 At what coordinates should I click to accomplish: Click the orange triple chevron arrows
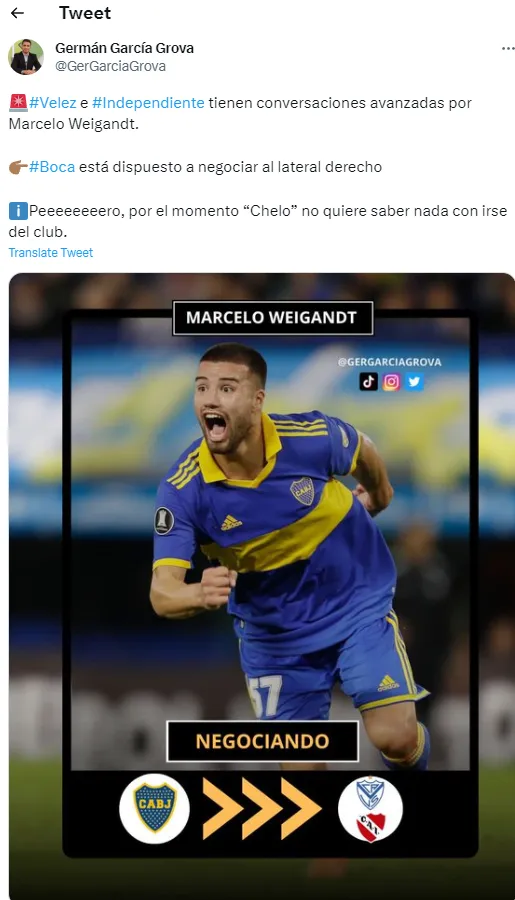[x=261, y=808]
